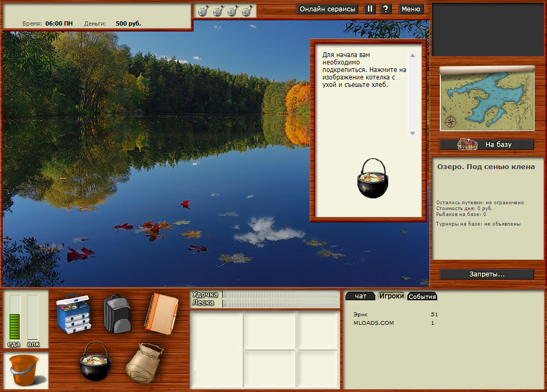This screenshot has height=392, width=547.
Task: Click the На базу button
Action: click(x=486, y=145)
